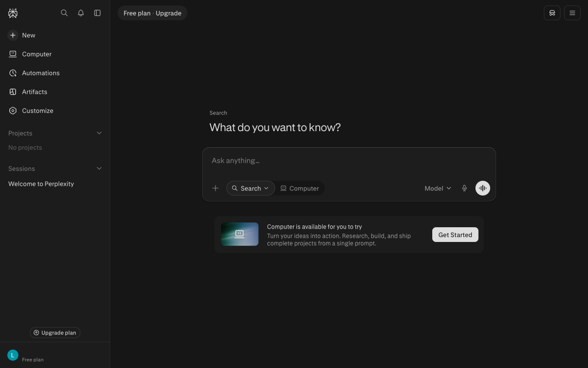Open the user avatar L
The image size is (588, 368).
click(13, 355)
